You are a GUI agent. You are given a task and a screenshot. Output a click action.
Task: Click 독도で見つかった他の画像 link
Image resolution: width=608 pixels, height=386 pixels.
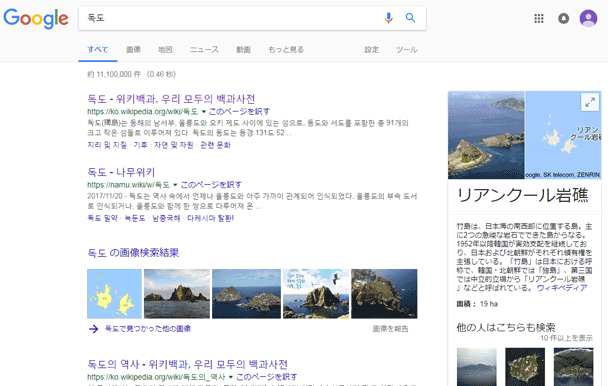[148, 329]
